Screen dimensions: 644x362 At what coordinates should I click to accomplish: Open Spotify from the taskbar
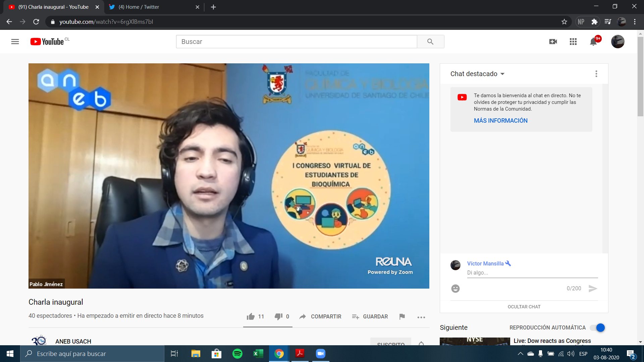tap(237, 354)
